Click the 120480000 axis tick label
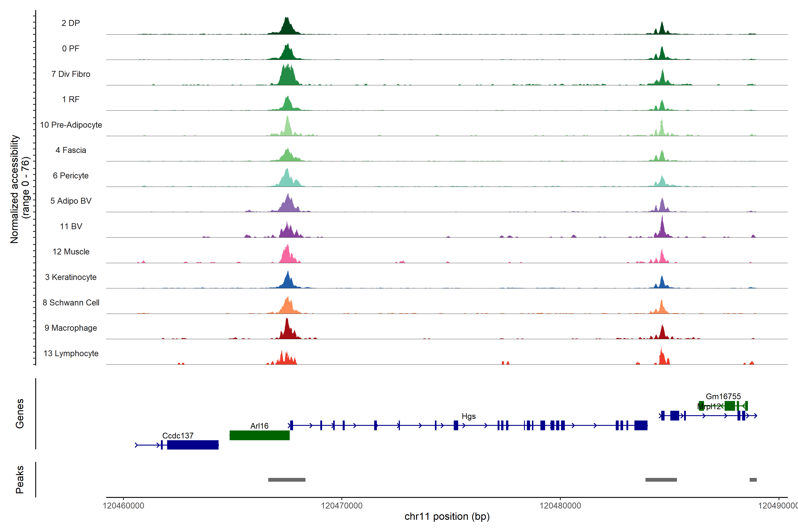Viewport: 798px width, 532px height. 560,506
